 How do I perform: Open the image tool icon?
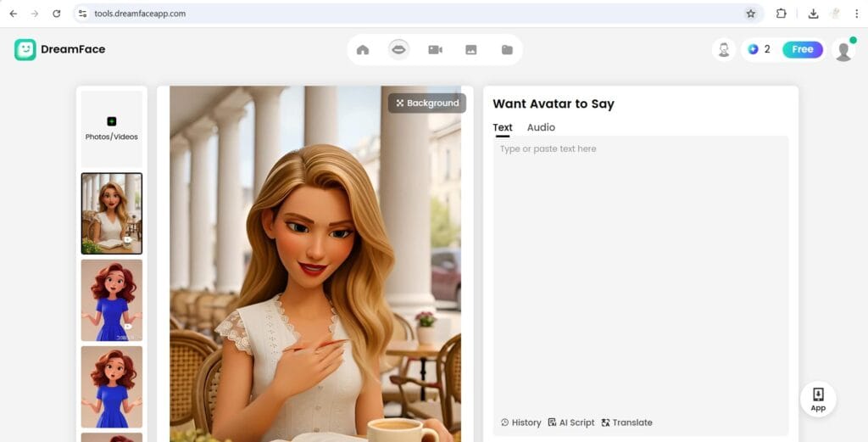[x=471, y=50]
